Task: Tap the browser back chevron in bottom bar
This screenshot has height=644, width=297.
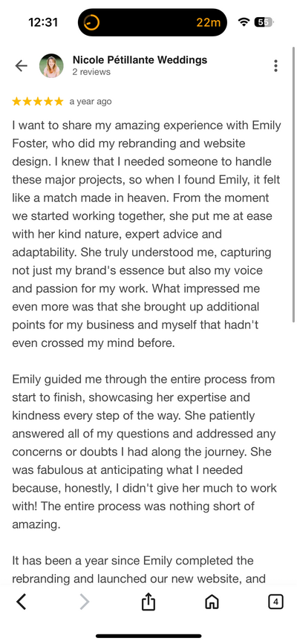Action: 22,602
